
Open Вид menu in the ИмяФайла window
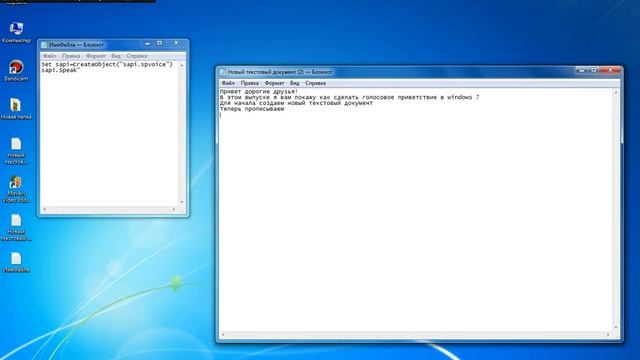point(116,56)
